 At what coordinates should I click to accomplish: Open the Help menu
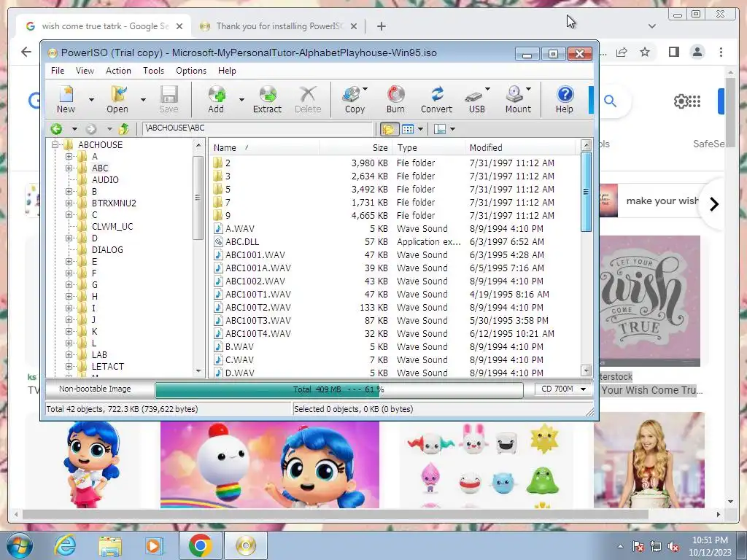[227, 71]
